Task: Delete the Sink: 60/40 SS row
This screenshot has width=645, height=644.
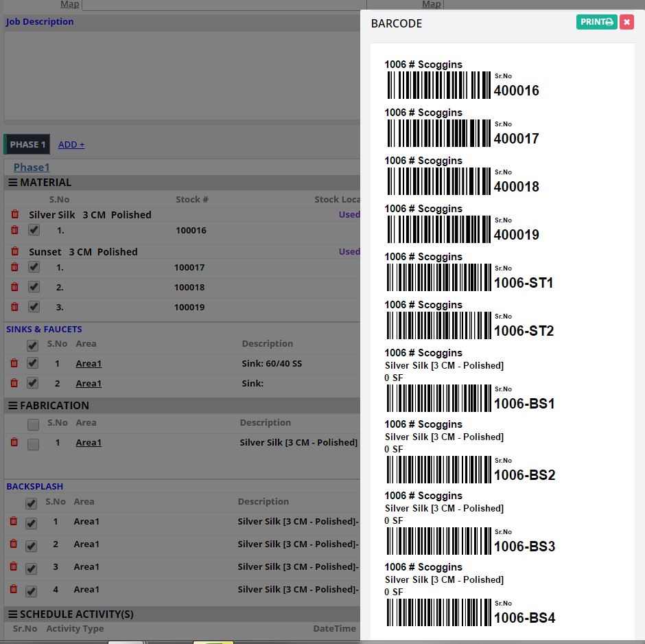Action: click(14, 363)
